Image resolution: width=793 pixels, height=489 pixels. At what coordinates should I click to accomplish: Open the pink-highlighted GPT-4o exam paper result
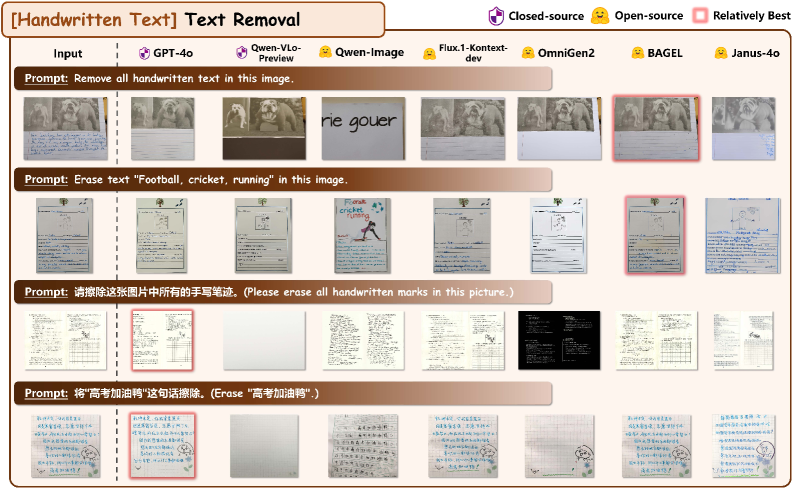click(x=162, y=340)
